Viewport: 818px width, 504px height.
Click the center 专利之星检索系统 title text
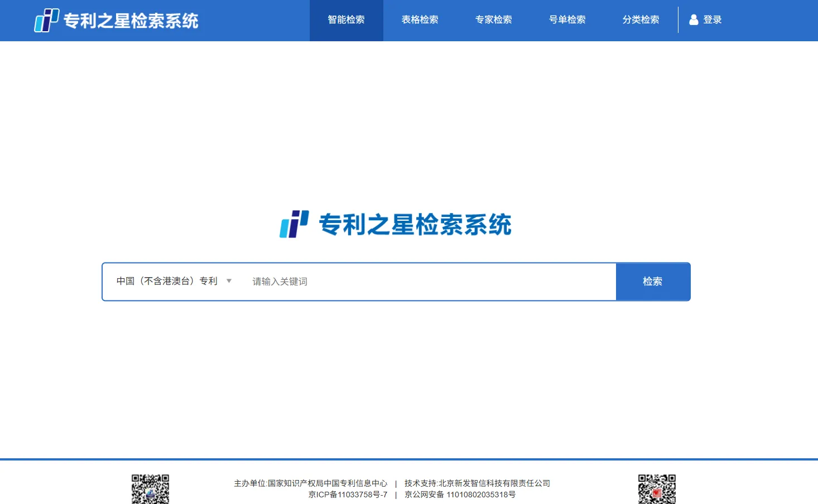415,225
